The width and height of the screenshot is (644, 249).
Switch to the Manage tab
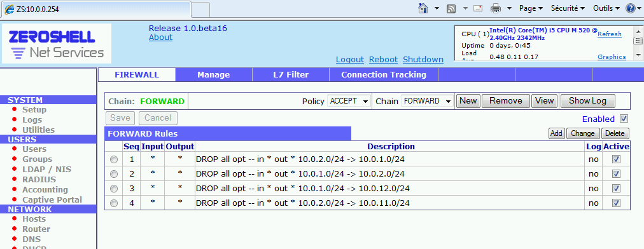tap(214, 75)
